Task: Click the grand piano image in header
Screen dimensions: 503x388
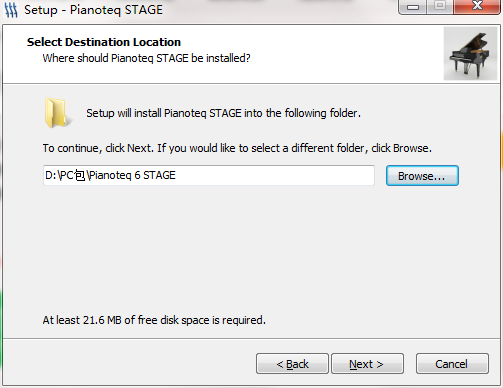Action: 470,54
